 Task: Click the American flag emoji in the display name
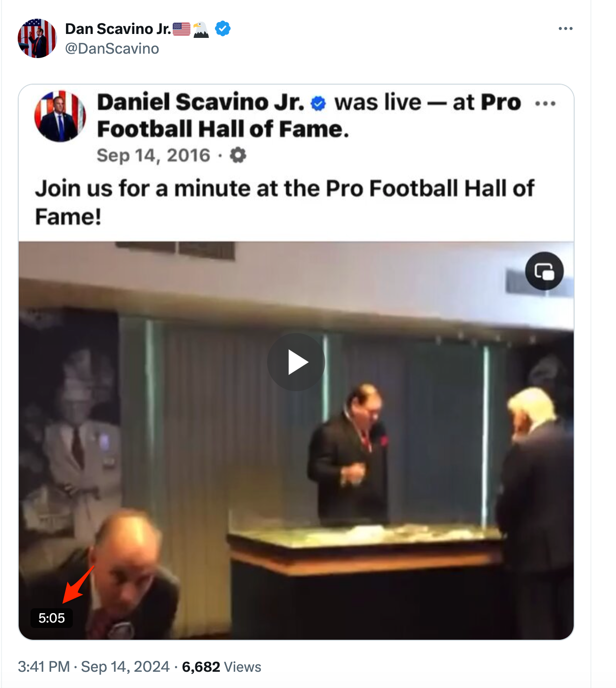coord(182,29)
